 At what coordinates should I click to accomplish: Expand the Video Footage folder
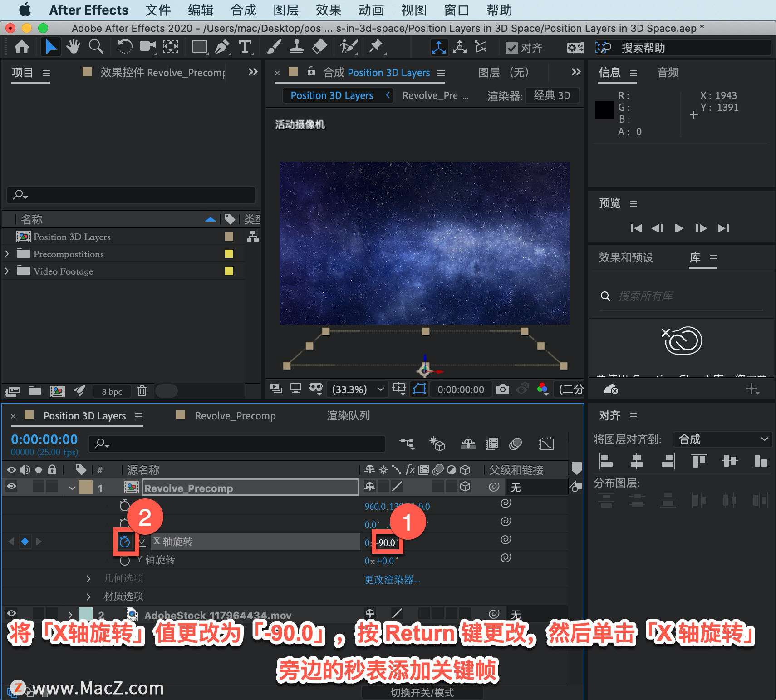(x=7, y=271)
